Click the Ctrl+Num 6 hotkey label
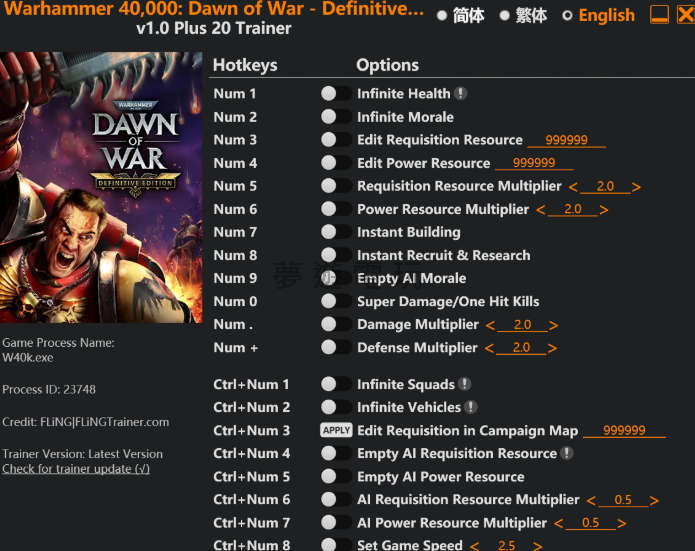This screenshot has width=695, height=551. (x=251, y=499)
